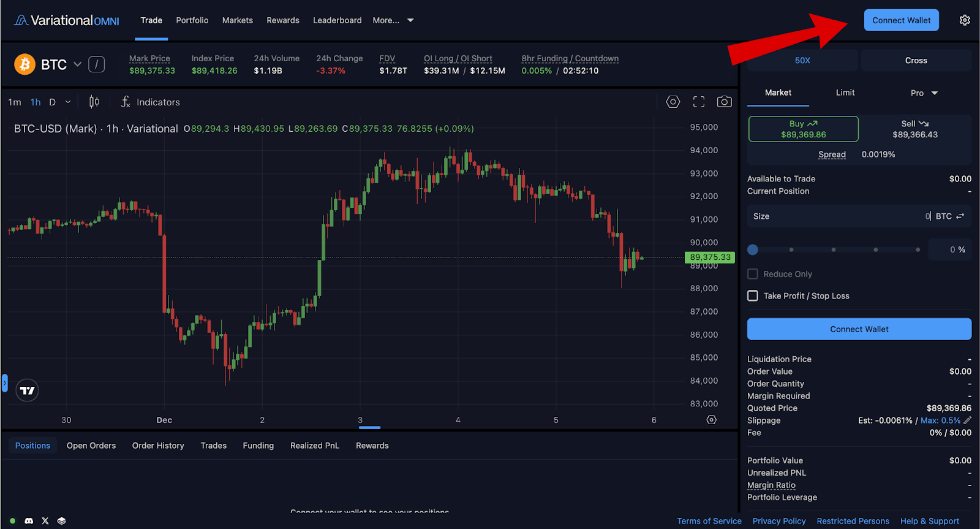980x529 pixels.
Task: Take a chart snapshot with camera icon
Action: point(725,102)
